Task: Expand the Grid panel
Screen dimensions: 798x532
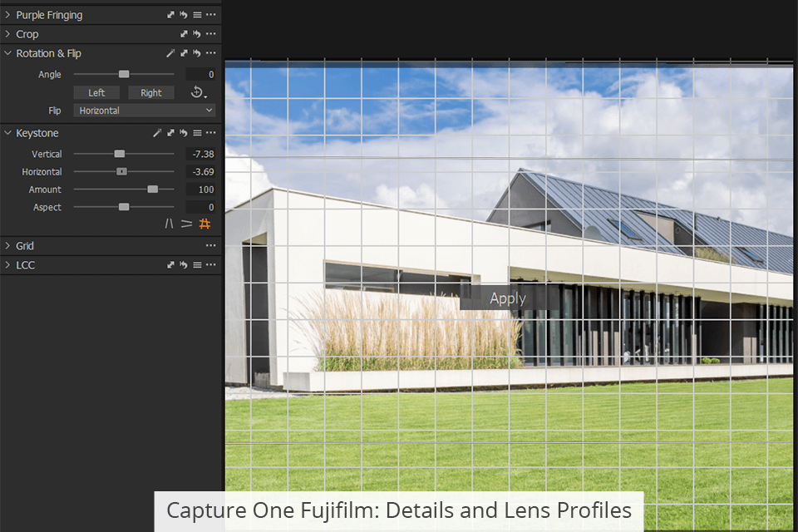Action: point(7,245)
